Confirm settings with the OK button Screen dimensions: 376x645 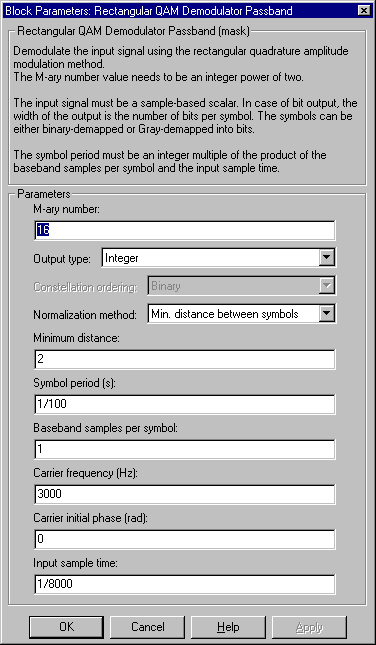point(66,627)
